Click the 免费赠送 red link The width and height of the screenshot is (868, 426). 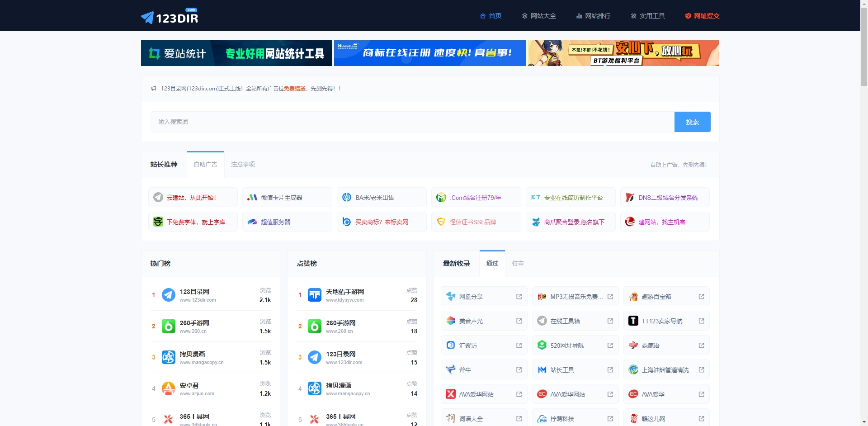(295, 89)
